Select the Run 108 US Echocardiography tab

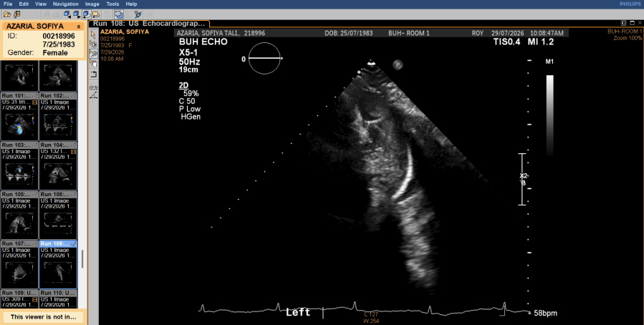[149, 24]
